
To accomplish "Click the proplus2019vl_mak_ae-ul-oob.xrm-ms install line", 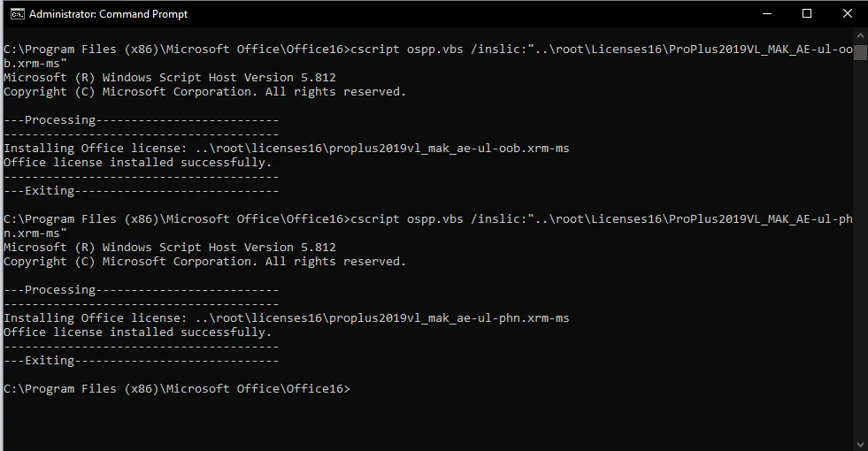I will [286, 149].
